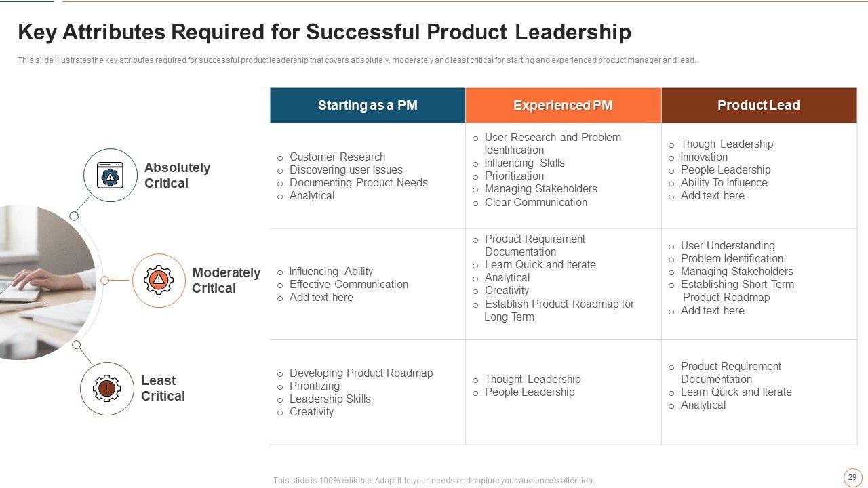Click the slide number 29 badge
This screenshot has height=488, width=868.
852,478
